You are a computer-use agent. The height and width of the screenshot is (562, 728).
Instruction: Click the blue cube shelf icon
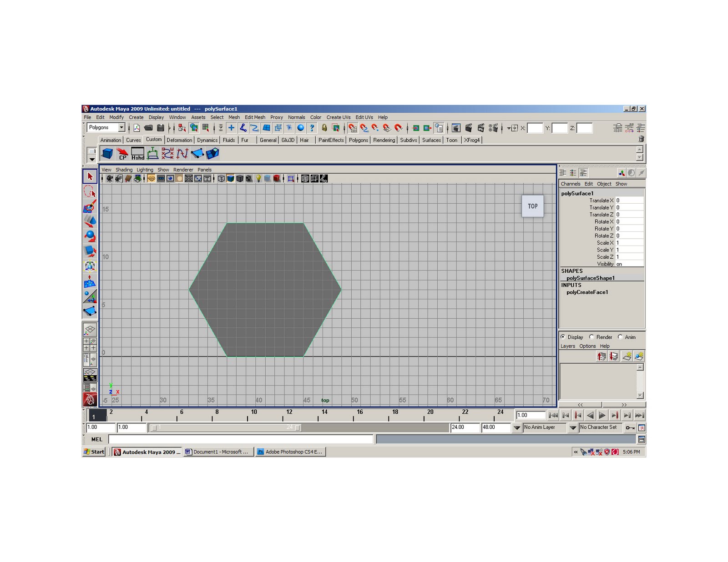click(x=107, y=154)
